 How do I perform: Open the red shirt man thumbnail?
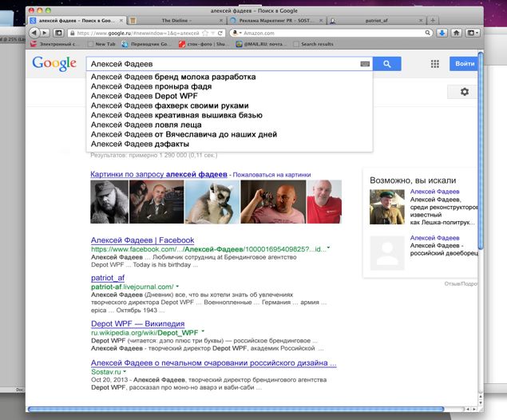click(324, 202)
